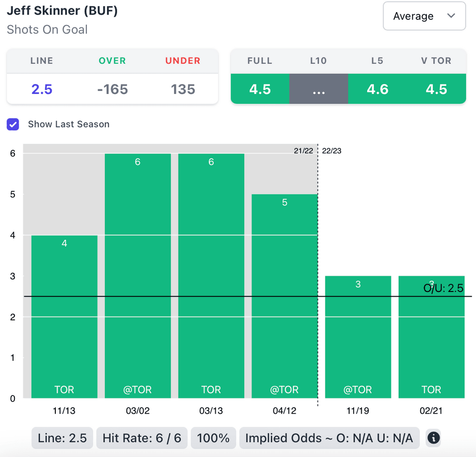The height and width of the screenshot is (457, 476).
Task: Click the 2.5 line value
Action: [x=42, y=89]
